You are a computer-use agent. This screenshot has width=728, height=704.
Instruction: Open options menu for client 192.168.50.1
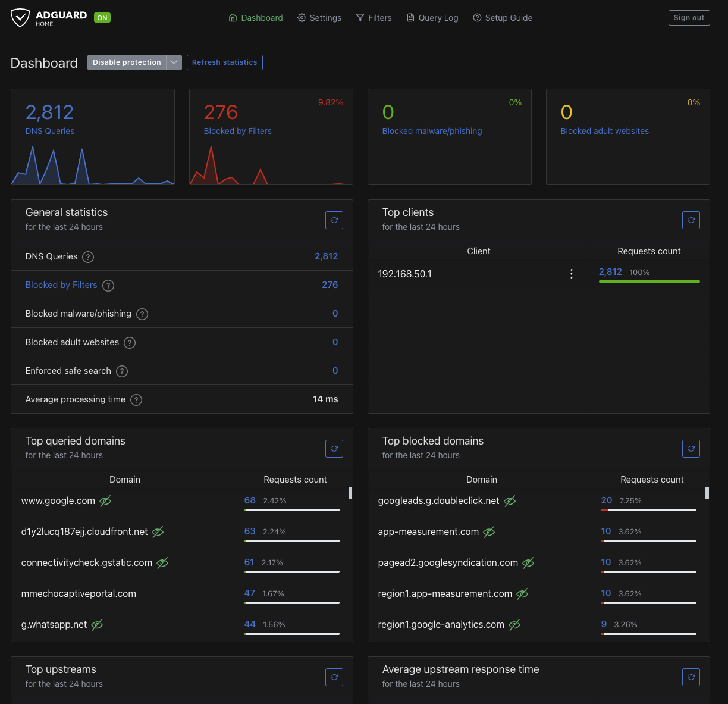pyautogui.click(x=572, y=274)
